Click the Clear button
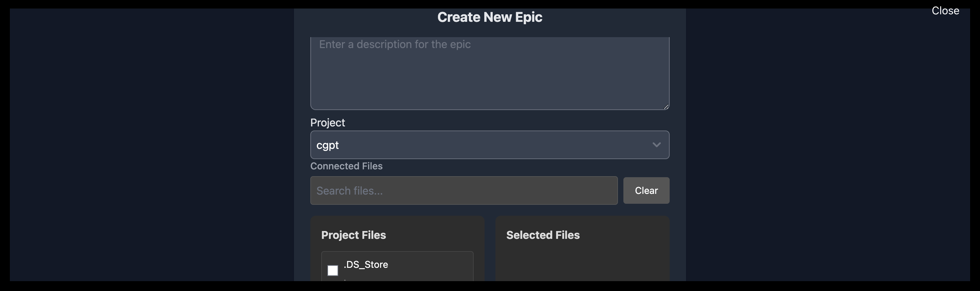This screenshot has height=291, width=980. pos(646,190)
